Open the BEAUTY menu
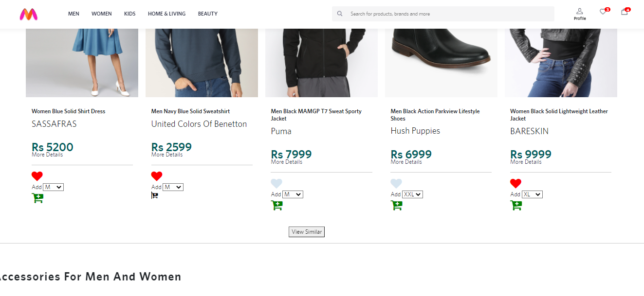This screenshot has height=296, width=644. tap(207, 14)
